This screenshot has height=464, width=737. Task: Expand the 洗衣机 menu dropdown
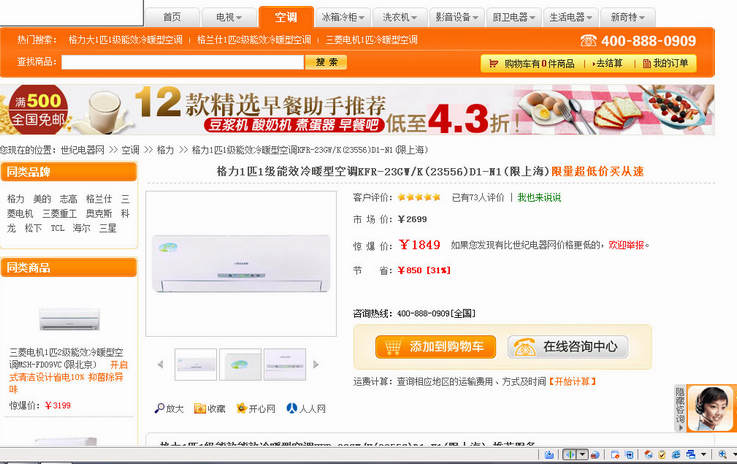(414, 18)
